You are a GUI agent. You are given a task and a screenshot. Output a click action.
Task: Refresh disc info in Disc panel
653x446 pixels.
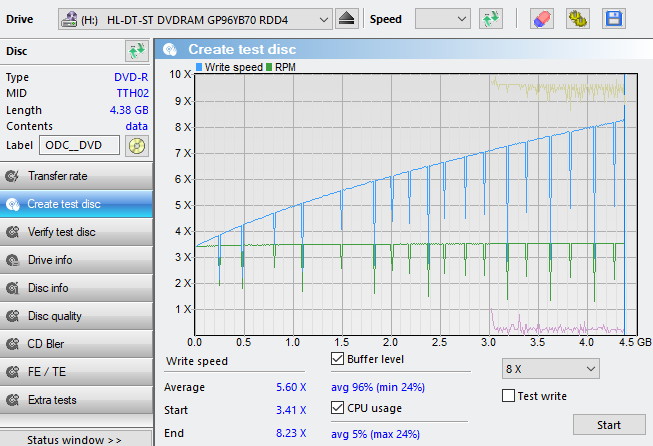click(136, 51)
